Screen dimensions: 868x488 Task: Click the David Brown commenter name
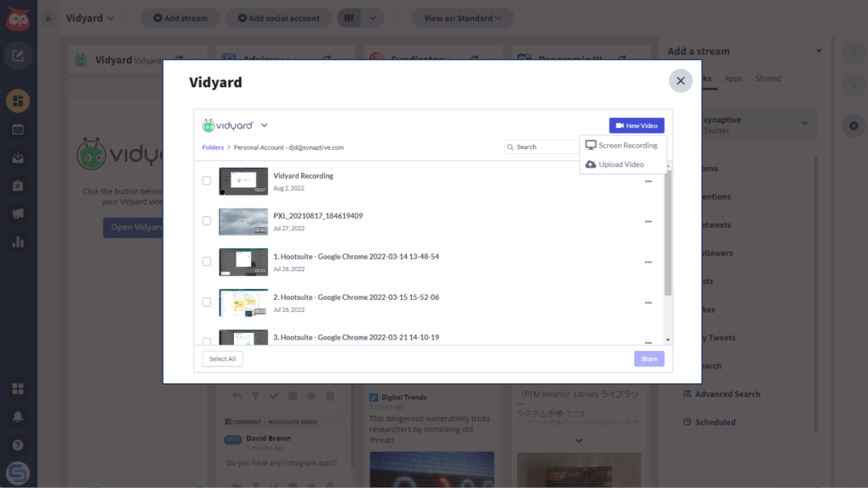point(269,439)
